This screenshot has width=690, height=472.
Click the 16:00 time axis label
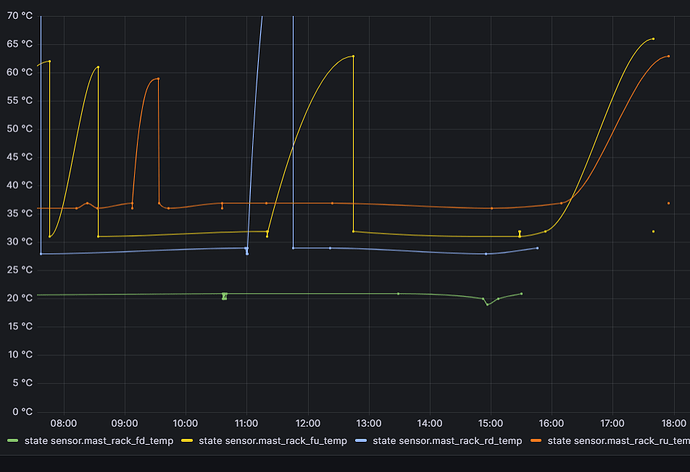click(x=551, y=423)
